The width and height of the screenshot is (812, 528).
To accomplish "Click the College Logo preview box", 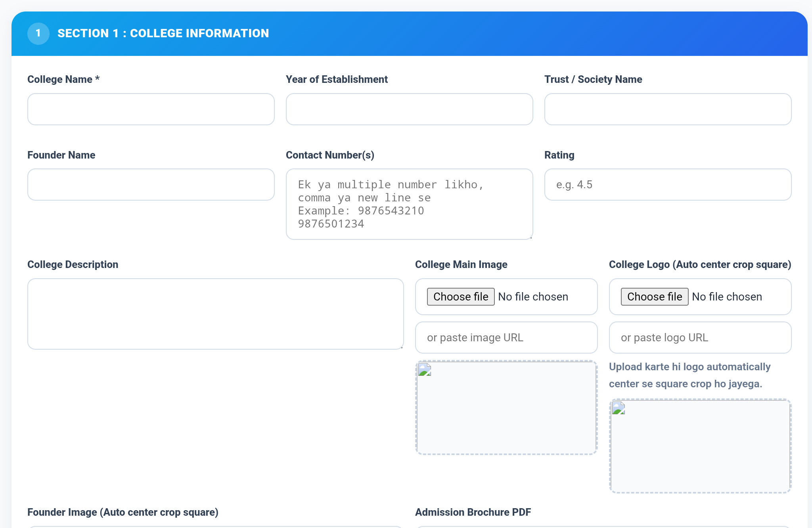I will coord(700,446).
